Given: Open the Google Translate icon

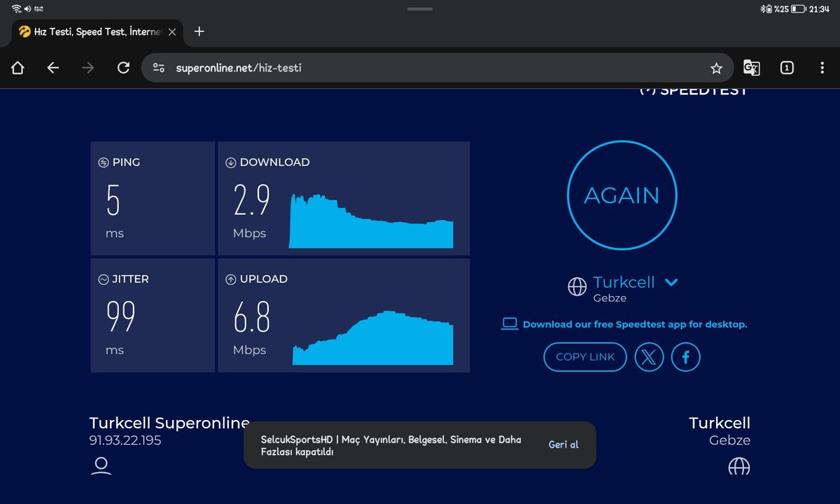Looking at the screenshot, I should (x=751, y=68).
